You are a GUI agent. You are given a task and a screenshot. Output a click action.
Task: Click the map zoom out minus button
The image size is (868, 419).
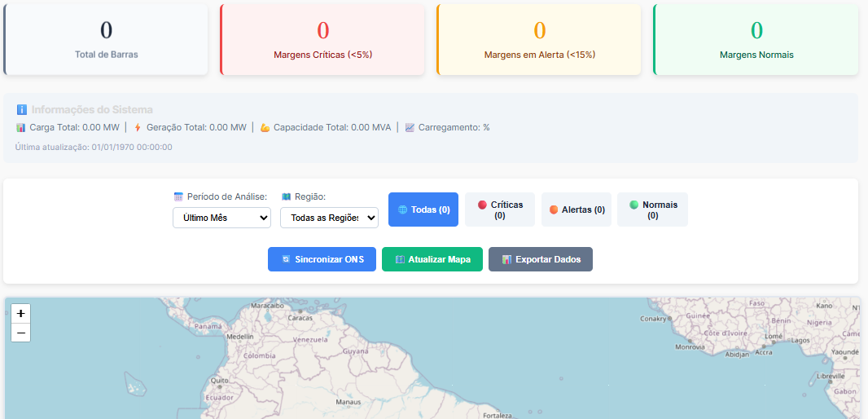point(21,333)
